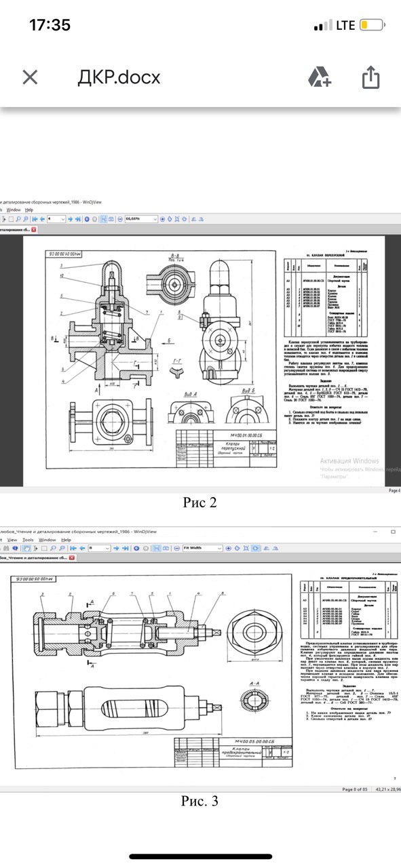
Task: Tap the battery indicator in the status bar
Action: point(372,26)
